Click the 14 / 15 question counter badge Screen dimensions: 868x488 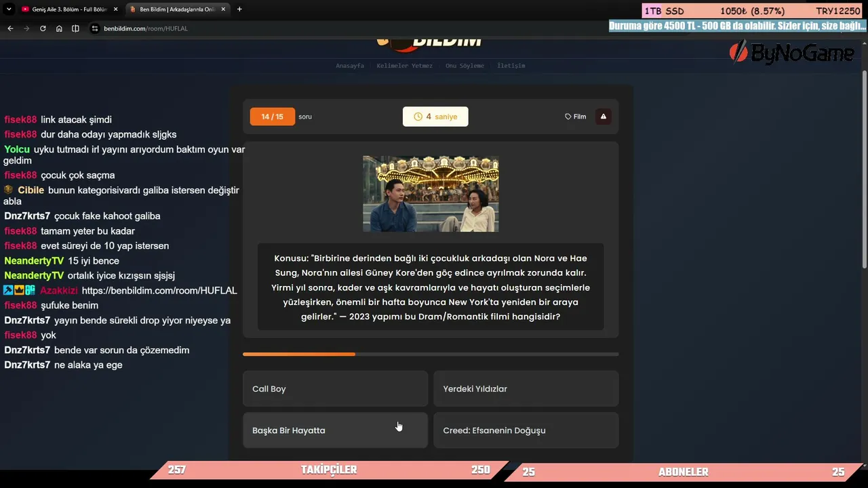click(x=273, y=117)
